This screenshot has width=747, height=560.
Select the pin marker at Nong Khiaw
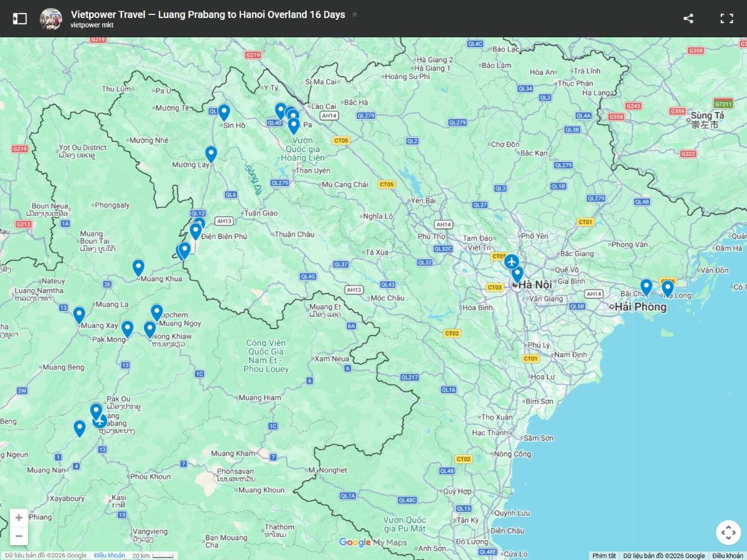pyautogui.click(x=149, y=329)
